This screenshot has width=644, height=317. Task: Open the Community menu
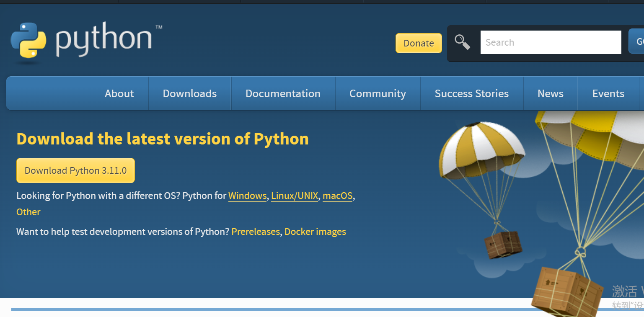[x=378, y=93]
